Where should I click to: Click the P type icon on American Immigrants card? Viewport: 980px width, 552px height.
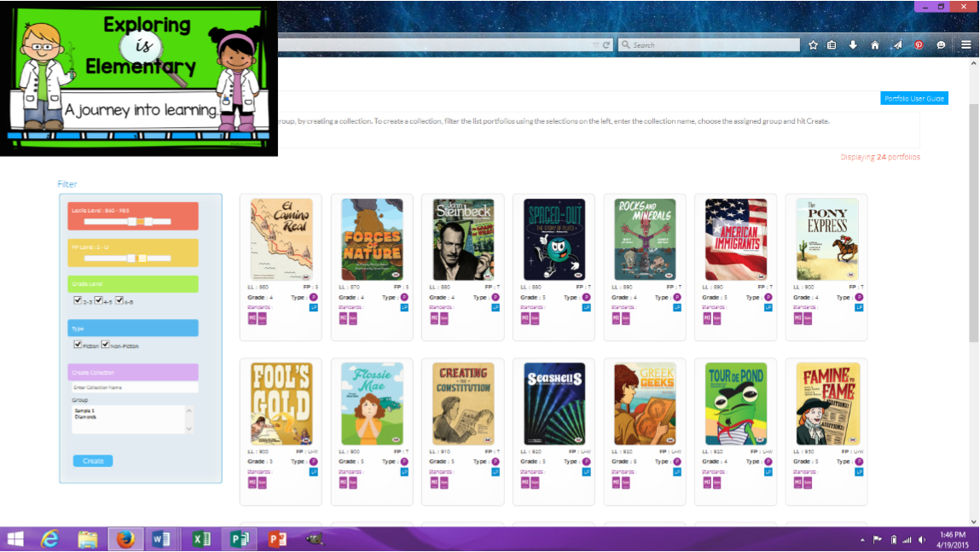(x=768, y=298)
